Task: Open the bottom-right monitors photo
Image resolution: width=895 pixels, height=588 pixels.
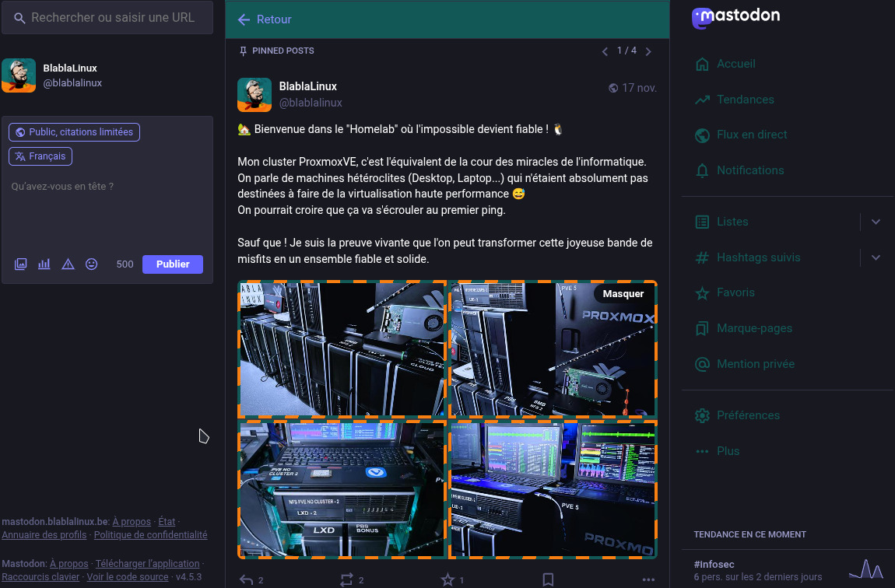Action: point(553,489)
